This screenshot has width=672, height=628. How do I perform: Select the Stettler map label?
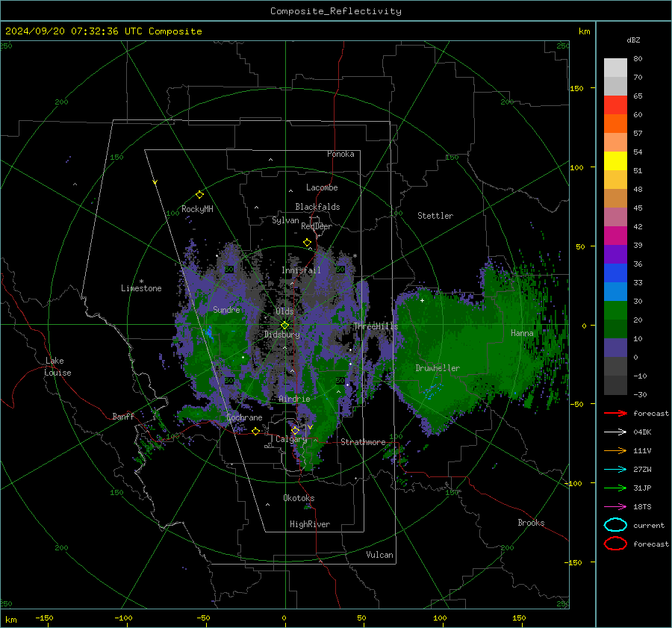coord(435,216)
